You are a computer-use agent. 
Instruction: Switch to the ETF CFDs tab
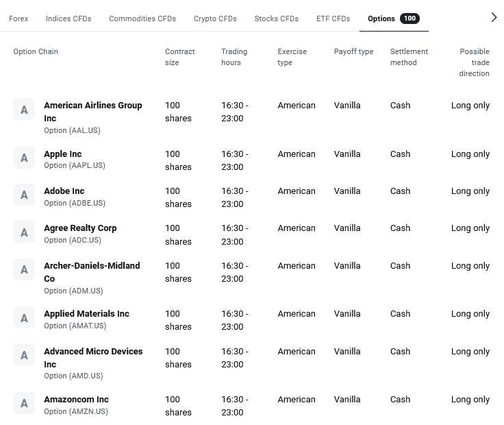333,19
